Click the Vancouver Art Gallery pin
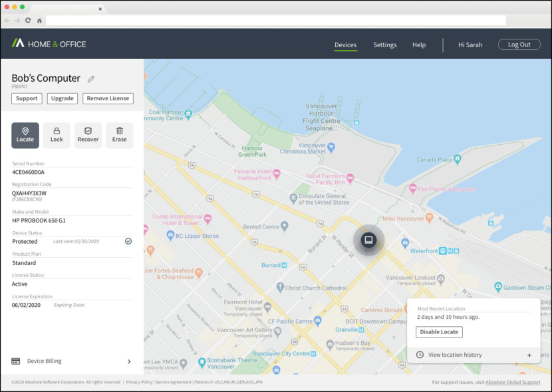Image resolution: width=552 pixels, height=392 pixels. pos(277,331)
